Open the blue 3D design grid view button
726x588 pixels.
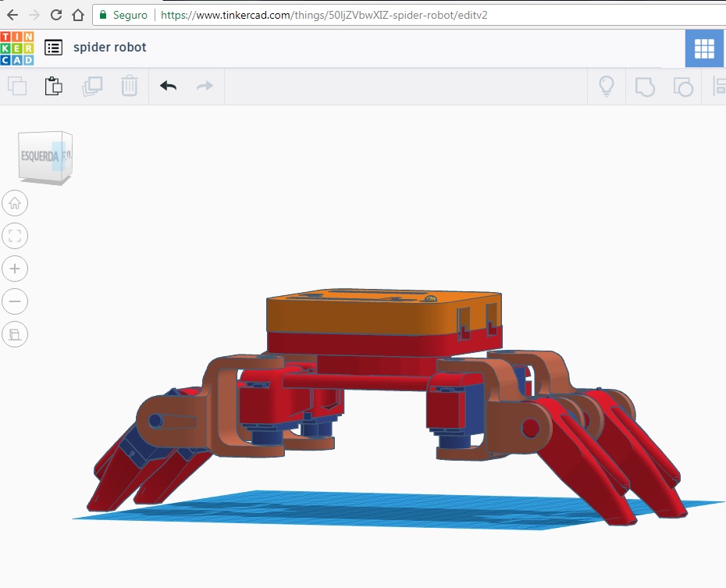click(704, 48)
